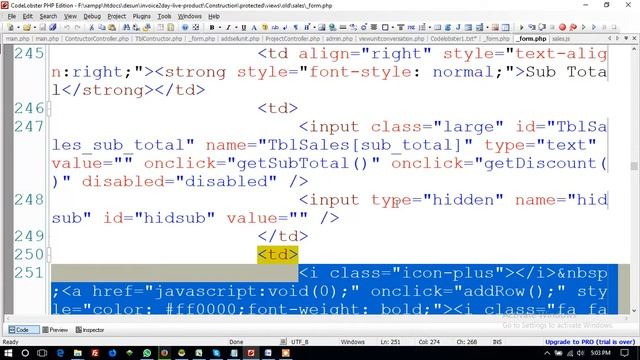Open dropdown arrow next to Bold icon
The width and height of the screenshot is (640, 360).
[x=220, y=27]
